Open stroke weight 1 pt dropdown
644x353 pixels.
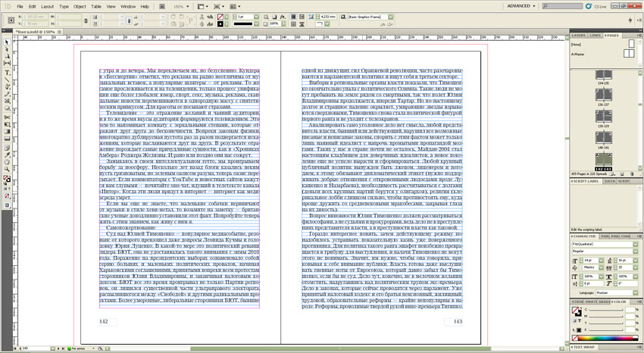pyautogui.click(x=256, y=17)
